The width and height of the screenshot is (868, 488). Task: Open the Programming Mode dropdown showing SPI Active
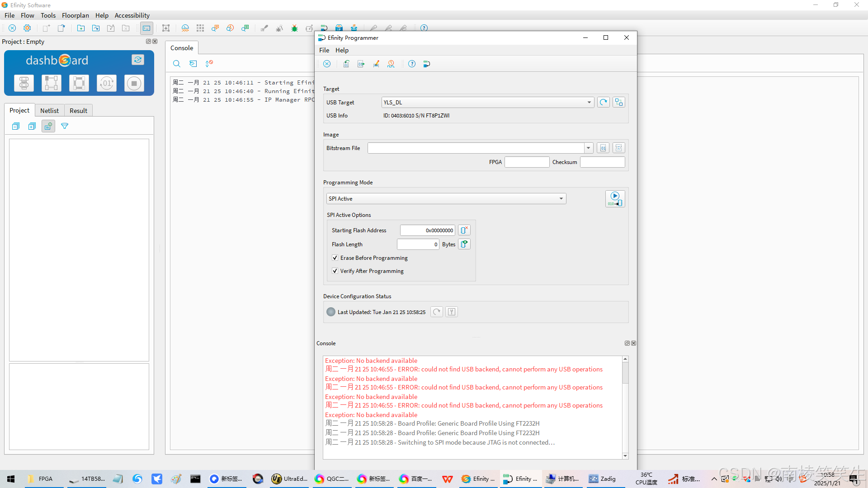[x=561, y=198]
